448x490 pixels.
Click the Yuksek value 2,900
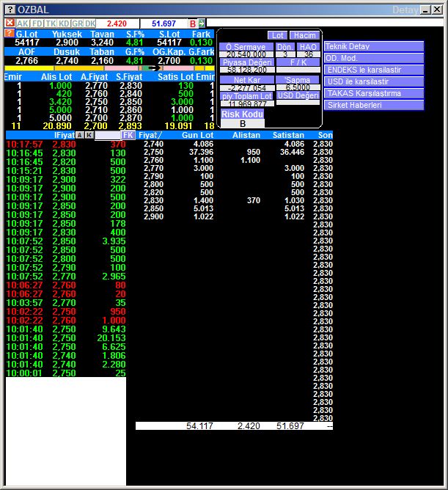67,43
